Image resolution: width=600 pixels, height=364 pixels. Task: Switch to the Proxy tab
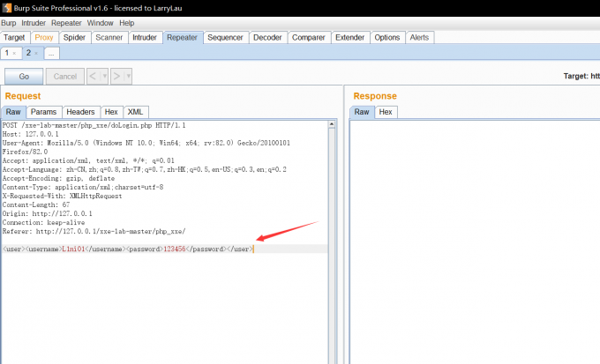(x=44, y=38)
